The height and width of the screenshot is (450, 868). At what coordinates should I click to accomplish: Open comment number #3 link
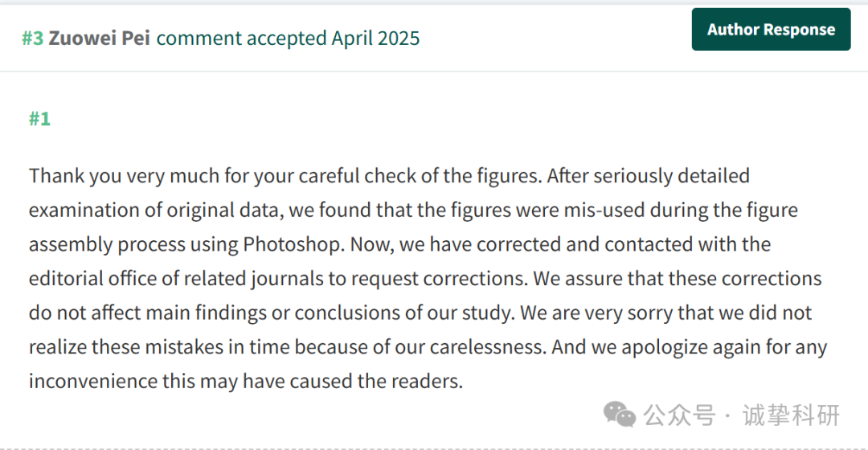point(32,39)
